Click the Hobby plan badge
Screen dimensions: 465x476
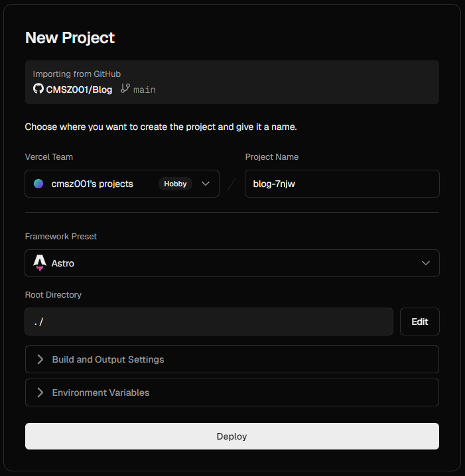pos(175,184)
